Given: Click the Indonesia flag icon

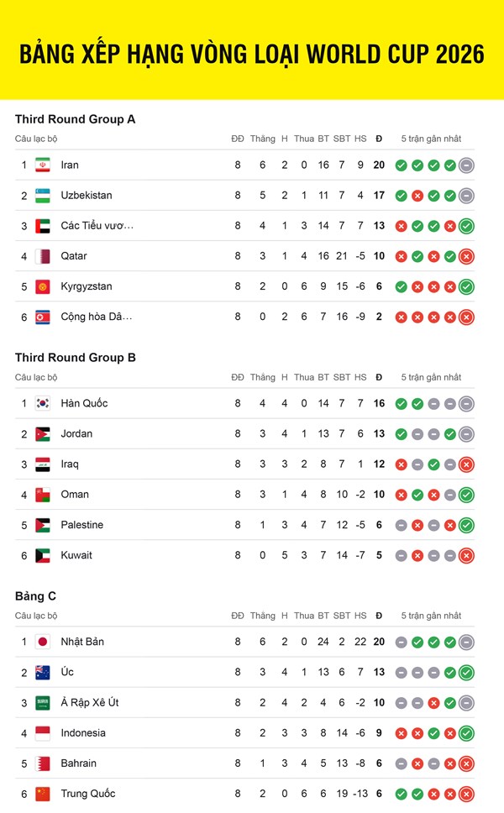Looking at the screenshot, I should click(x=43, y=733).
